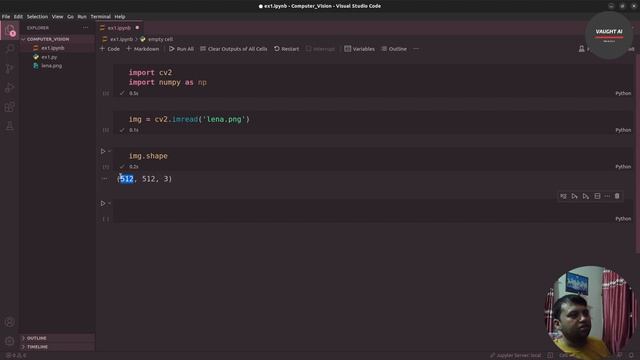Open the img.shape run options dropdown arrow

tap(109, 151)
